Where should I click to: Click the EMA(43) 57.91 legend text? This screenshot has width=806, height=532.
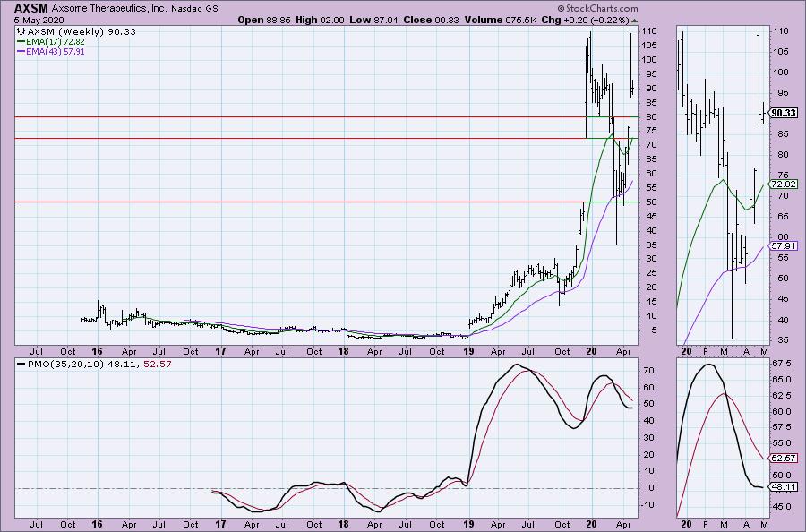[56, 52]
